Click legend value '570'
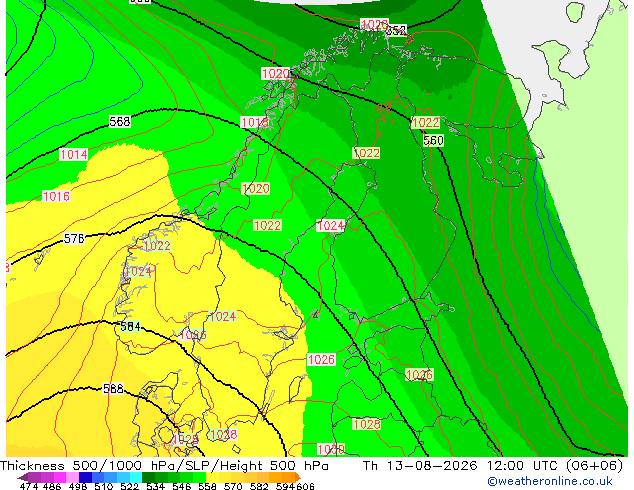634x490 pixels. (233, 486)
